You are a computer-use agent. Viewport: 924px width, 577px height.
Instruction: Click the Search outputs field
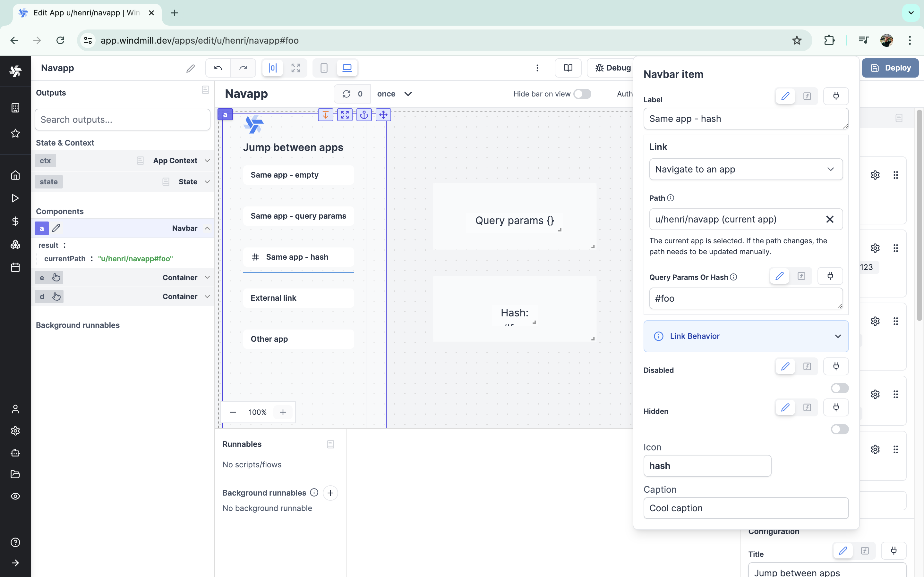(122, 120)
